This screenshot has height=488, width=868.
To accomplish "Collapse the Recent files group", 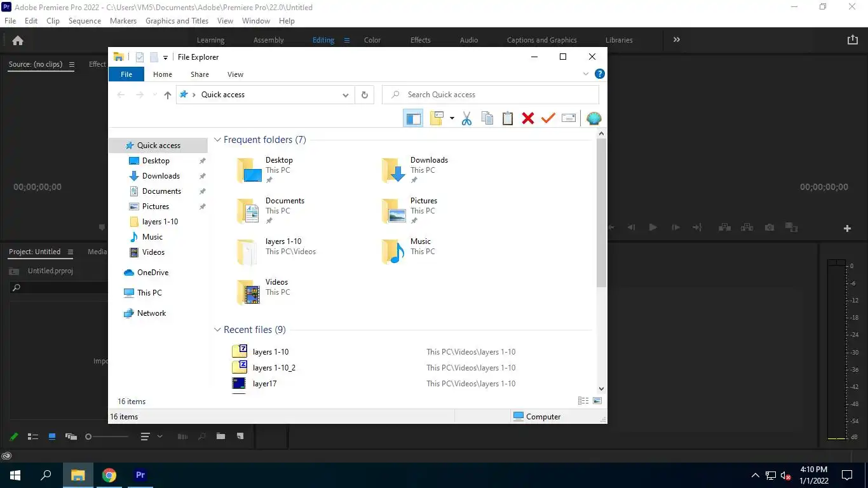I will tap(217, 330).
